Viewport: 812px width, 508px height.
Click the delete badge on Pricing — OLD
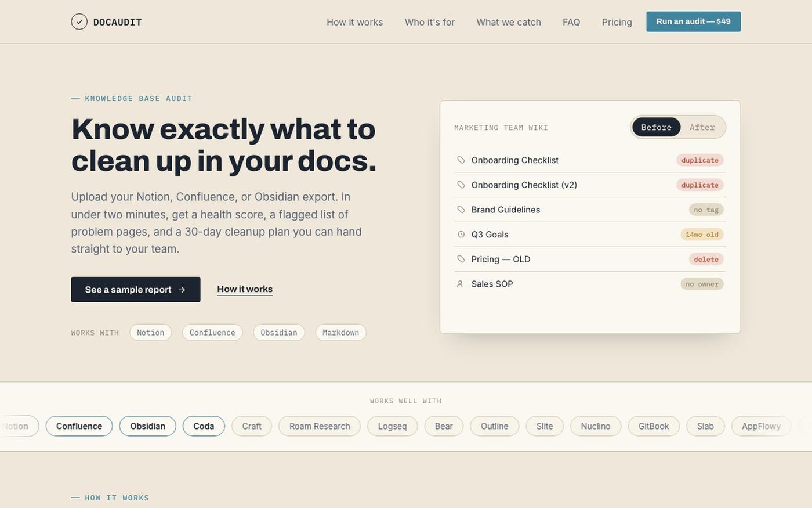[x=706, y=260]
